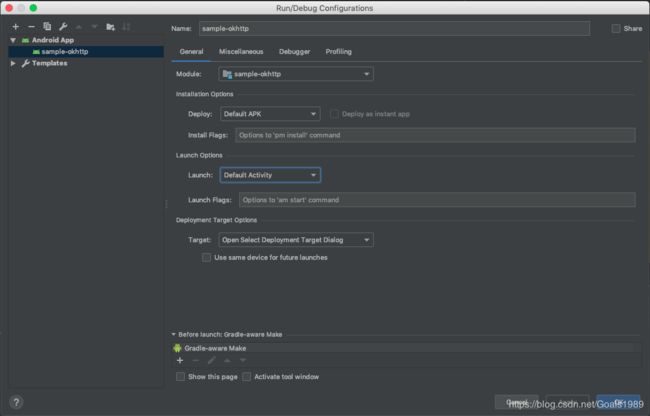Viewport: 650px width, 416px height.
Task: Remove the selected configuration
Action: [x=32, y=27]
